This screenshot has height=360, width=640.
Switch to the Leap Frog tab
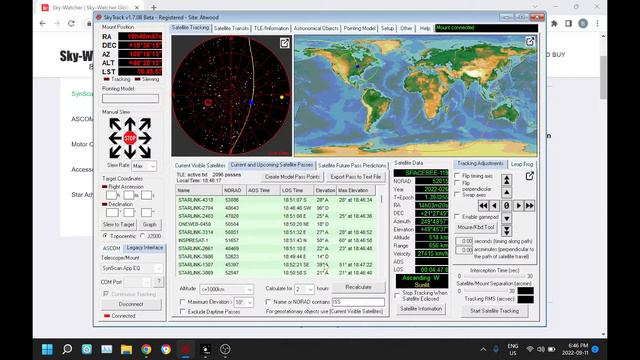tap(522, 164)
